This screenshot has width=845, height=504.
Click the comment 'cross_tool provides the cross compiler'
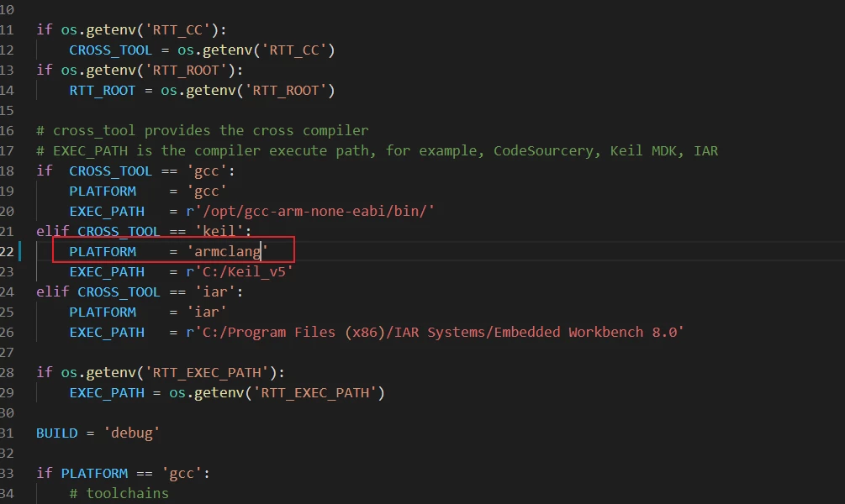[x=203, y=130]
